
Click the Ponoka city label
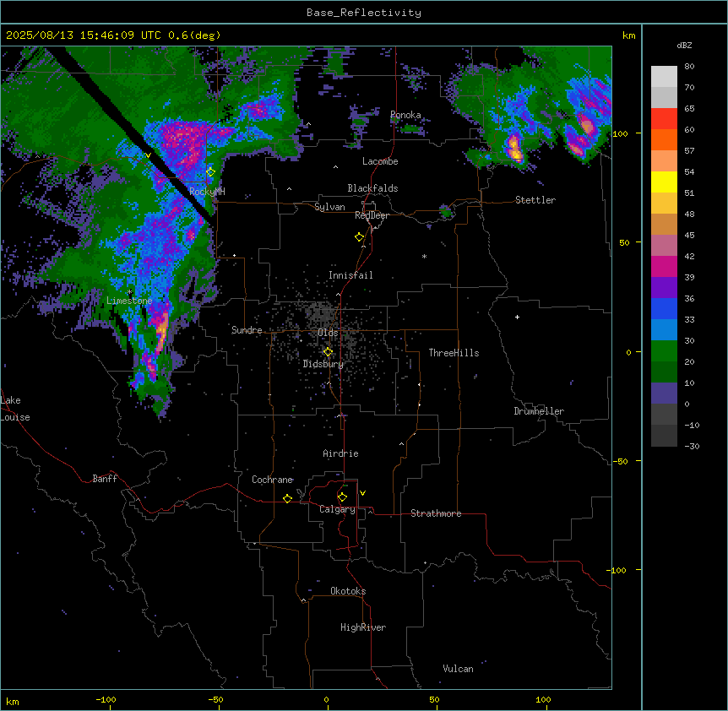click(405, 115)
